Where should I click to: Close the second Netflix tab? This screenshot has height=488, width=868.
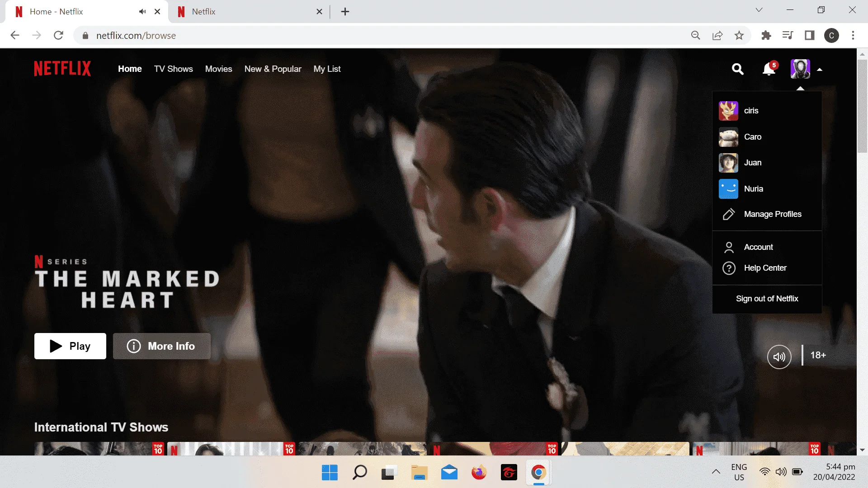click(x=319, y=12)
